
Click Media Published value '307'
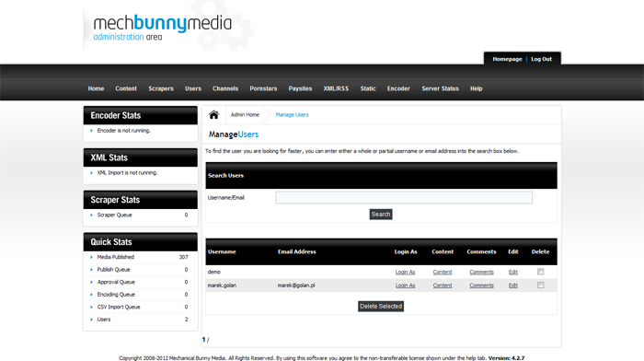(x=184, y=257)
